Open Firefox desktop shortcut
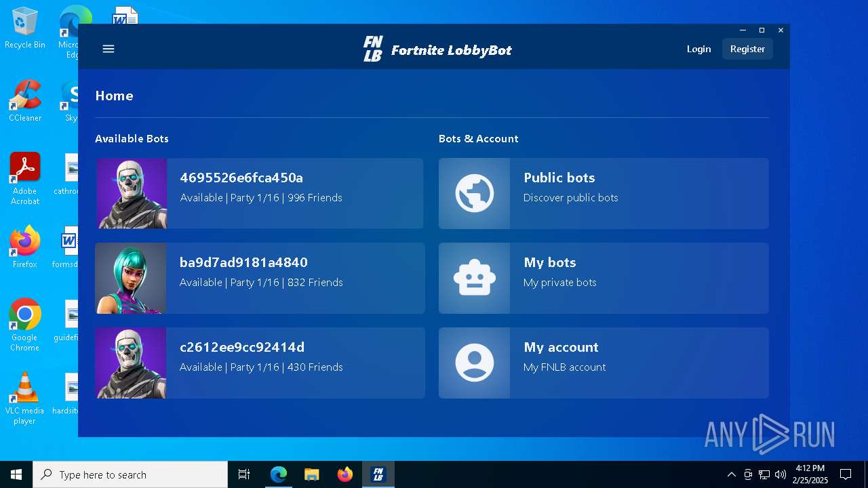 (x=25, y=247)
